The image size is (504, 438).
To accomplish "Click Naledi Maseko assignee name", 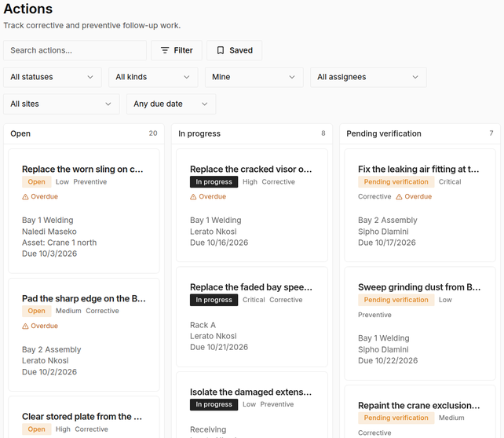I will pyautogui.click(x=49, y=232).
